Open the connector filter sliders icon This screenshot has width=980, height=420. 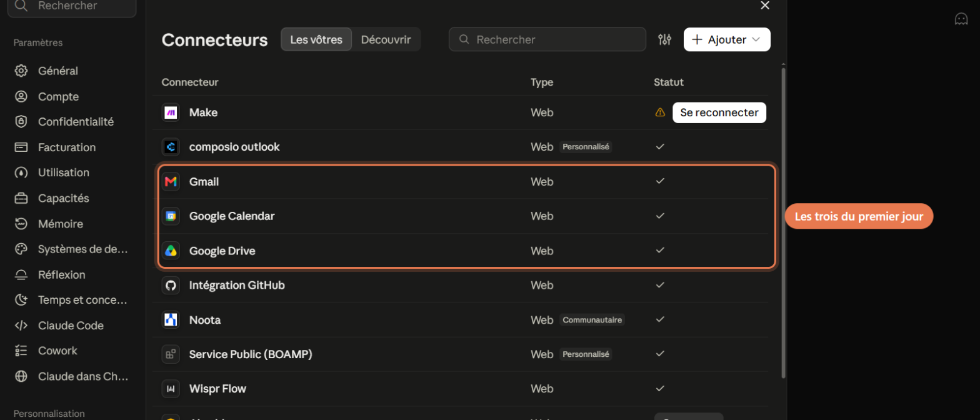tap(664, 39)
